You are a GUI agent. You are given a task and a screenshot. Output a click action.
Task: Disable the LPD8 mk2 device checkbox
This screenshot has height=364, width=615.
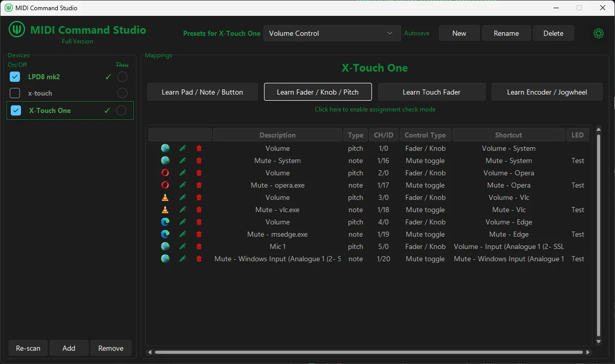pos(15,77)
